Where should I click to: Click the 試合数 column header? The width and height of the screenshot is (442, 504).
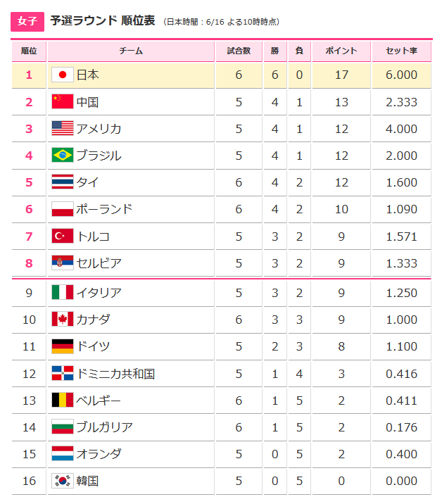pyautogui.click(x=239, y=51)
